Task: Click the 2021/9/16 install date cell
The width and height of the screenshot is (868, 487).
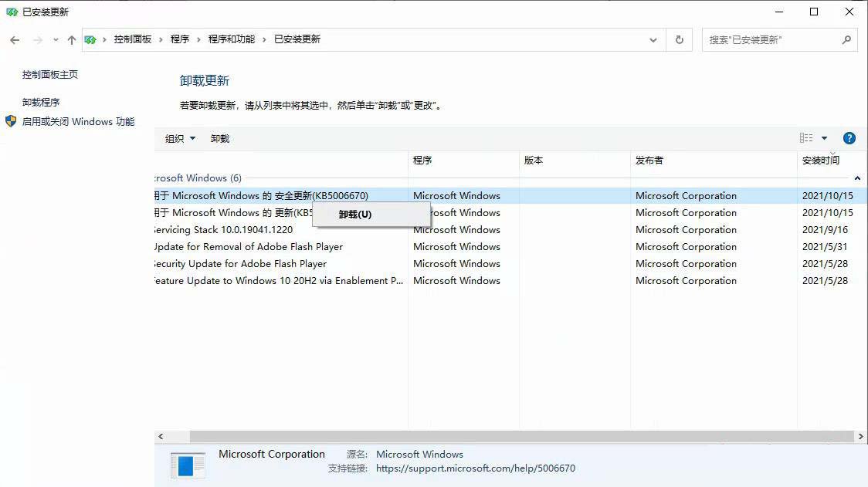Action: (x=825, y=230)
